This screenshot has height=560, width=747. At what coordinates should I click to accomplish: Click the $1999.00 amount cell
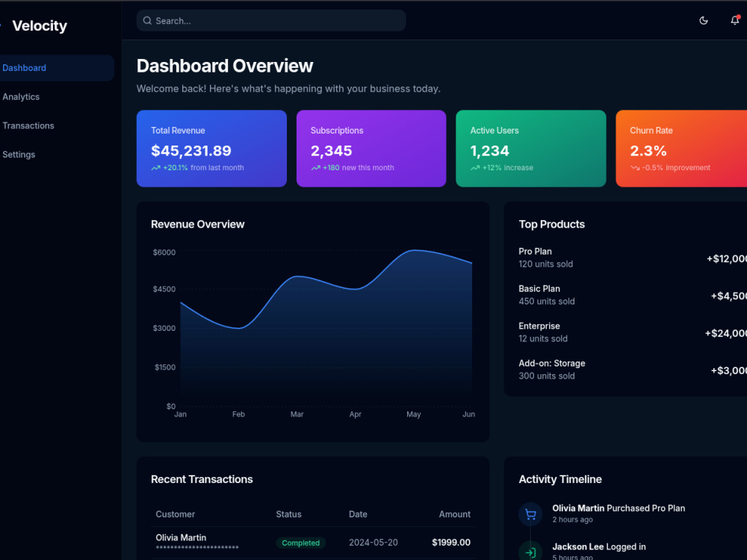click(451, 542)
